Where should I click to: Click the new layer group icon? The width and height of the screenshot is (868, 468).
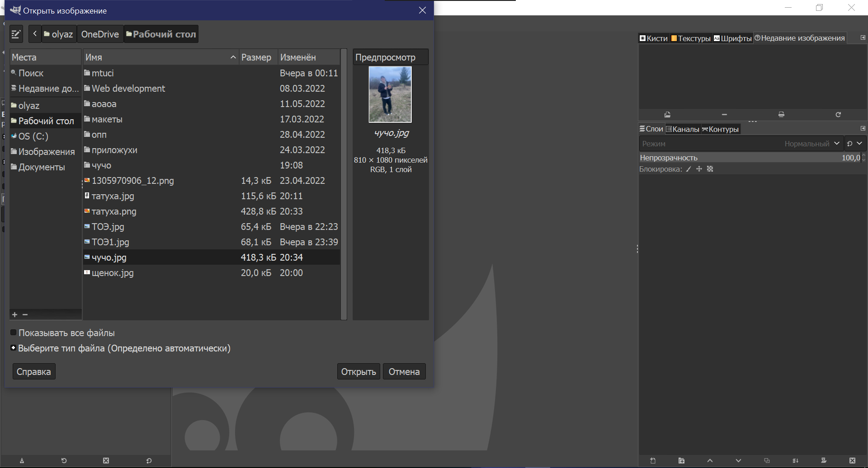[681, 461]
